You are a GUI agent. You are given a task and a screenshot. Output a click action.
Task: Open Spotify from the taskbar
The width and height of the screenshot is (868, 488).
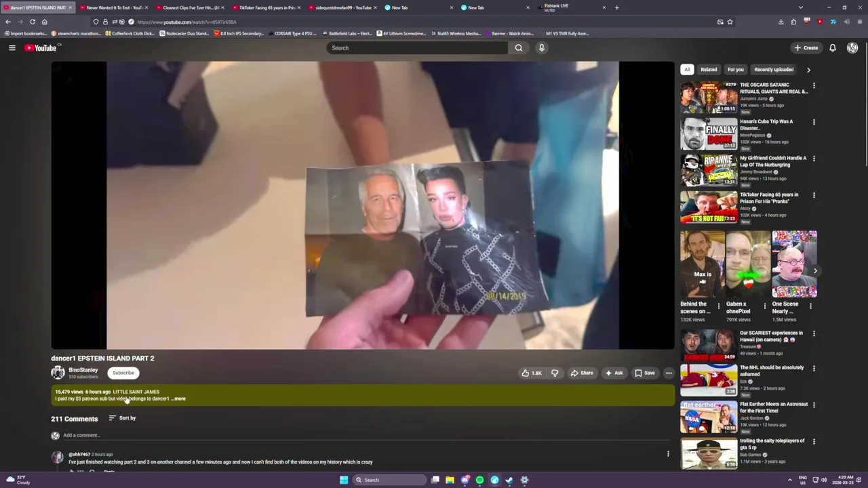click(479, 480)
